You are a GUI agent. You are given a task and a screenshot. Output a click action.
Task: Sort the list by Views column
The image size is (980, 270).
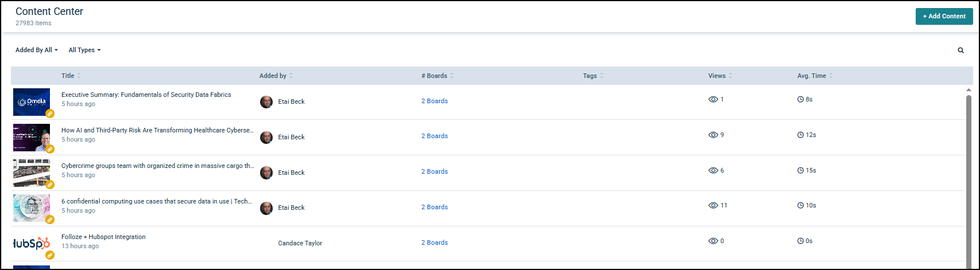(x=716, y=76)
